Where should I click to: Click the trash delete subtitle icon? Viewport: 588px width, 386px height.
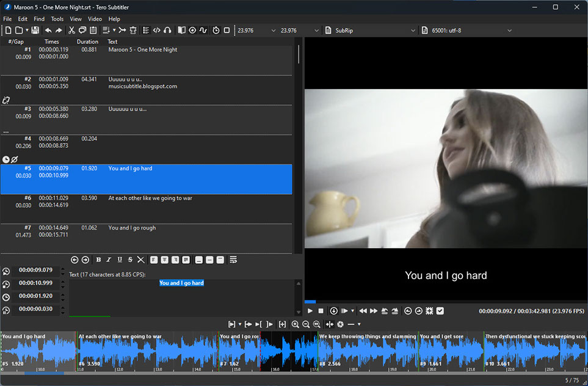click(x=133, y=31)
